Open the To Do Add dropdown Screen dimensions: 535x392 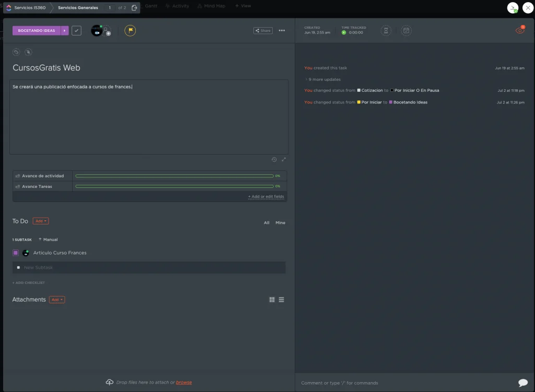pyautogui.click(x=41, y=221)
